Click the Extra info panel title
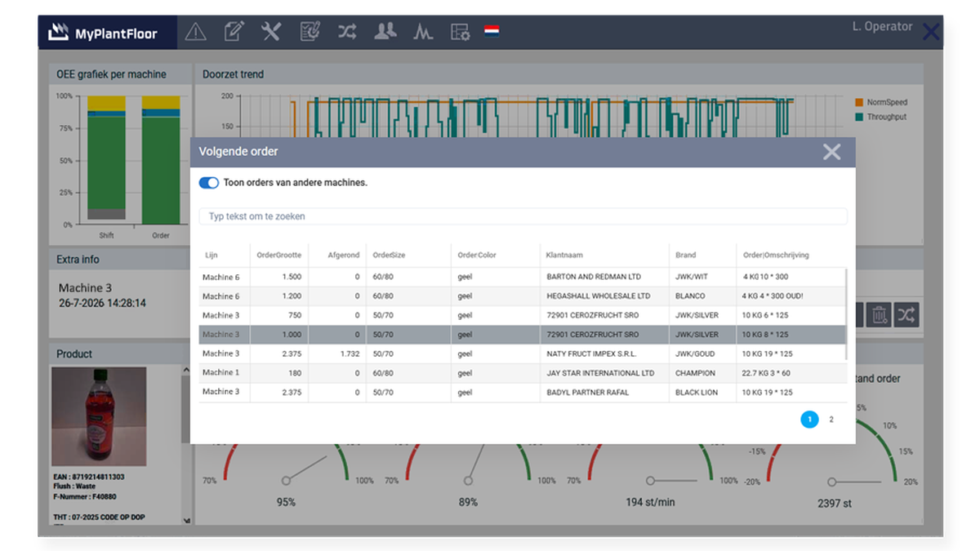This screenshot has height=551, width=980. [x=78, y=260]
